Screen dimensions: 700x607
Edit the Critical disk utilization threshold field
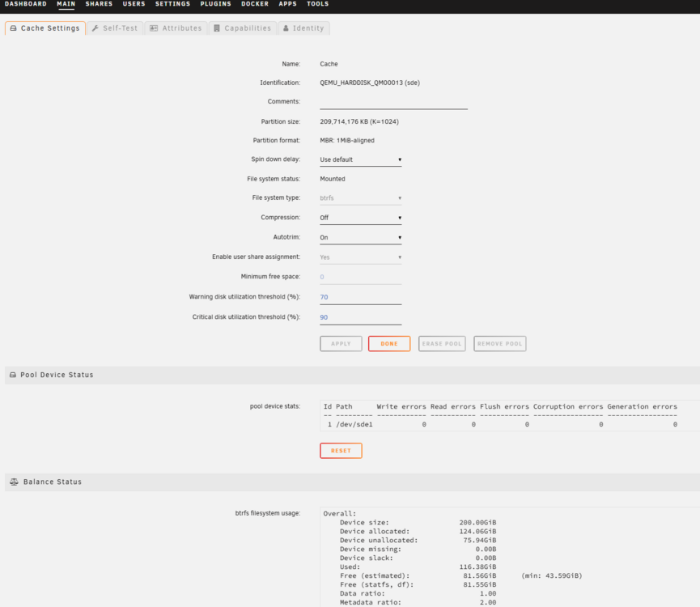(x=360, y=317)
